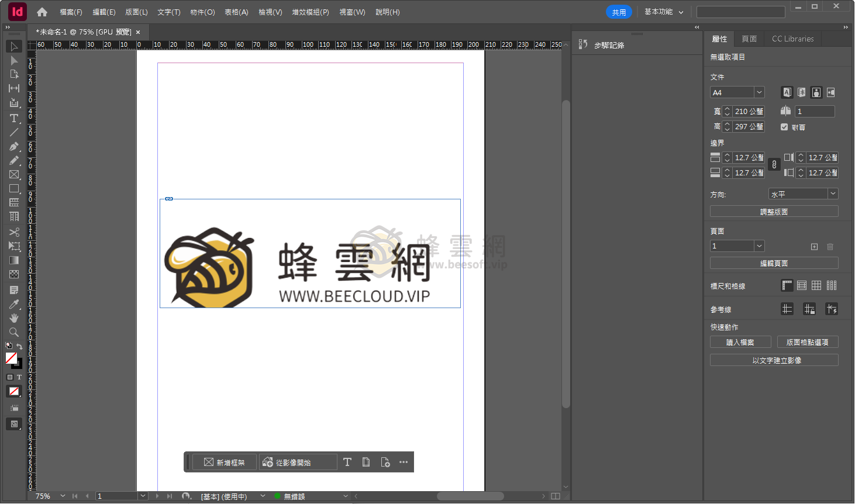This screenshot has width=855, height=504.
Task: Open the orientation direction dropdown
Action: point(833,194)
